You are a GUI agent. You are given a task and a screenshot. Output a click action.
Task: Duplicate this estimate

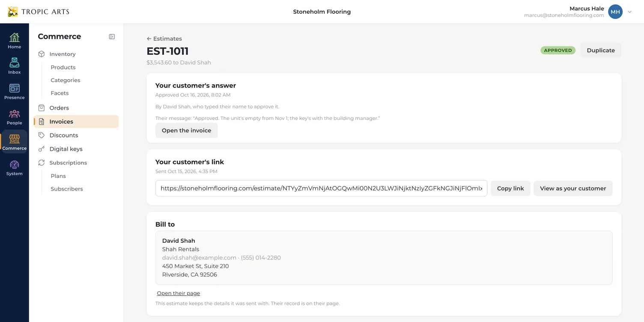(601, 51)
